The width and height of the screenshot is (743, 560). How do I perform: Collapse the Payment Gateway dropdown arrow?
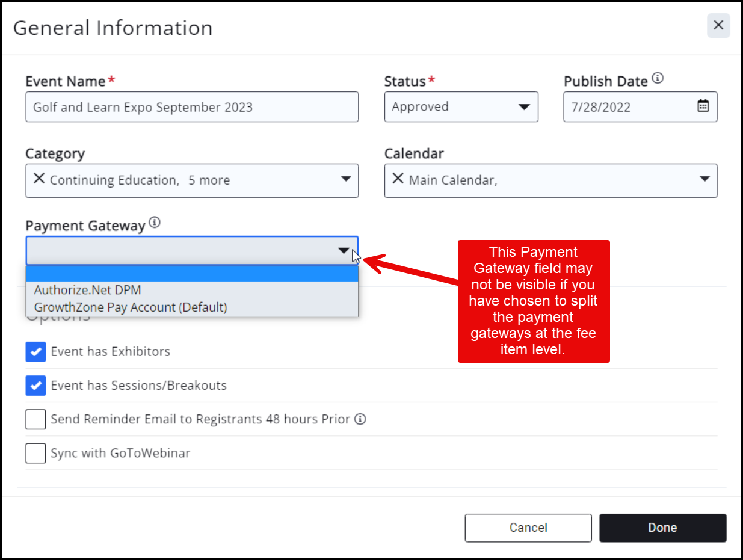344,250
